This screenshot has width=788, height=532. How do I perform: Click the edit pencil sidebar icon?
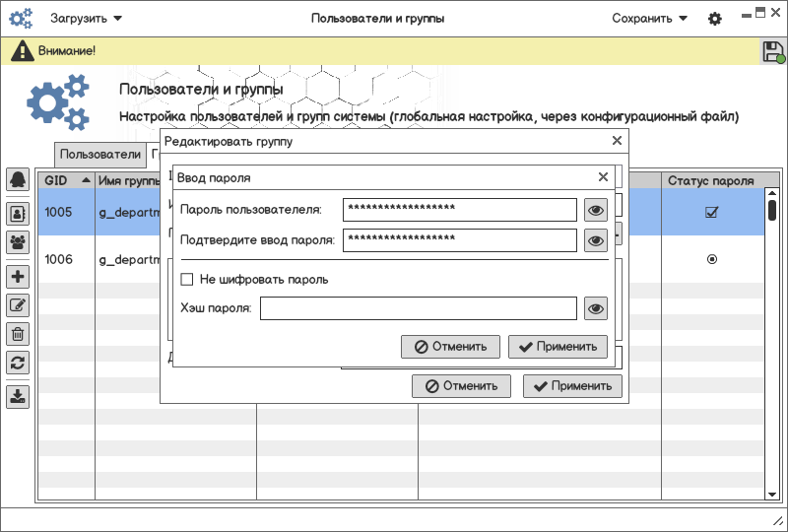point(18,305)
